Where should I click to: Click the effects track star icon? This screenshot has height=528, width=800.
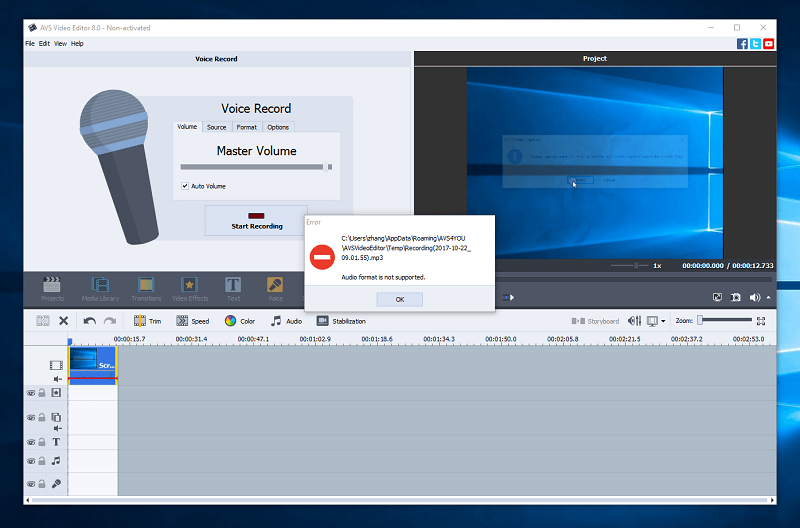click(56, 393)
